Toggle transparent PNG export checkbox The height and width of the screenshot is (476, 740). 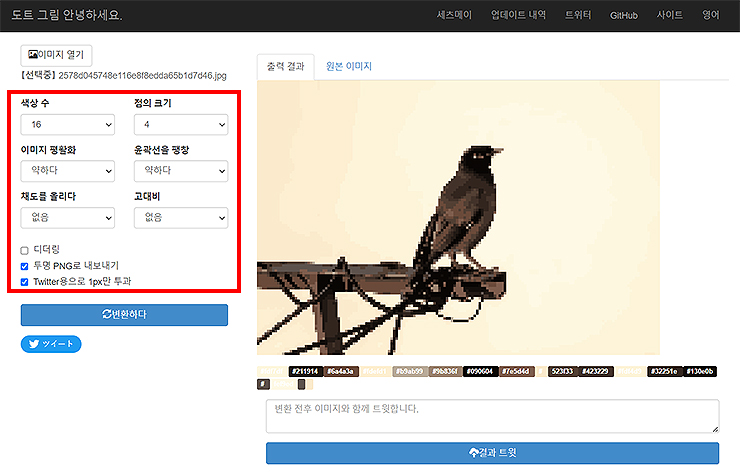[25, 267]
